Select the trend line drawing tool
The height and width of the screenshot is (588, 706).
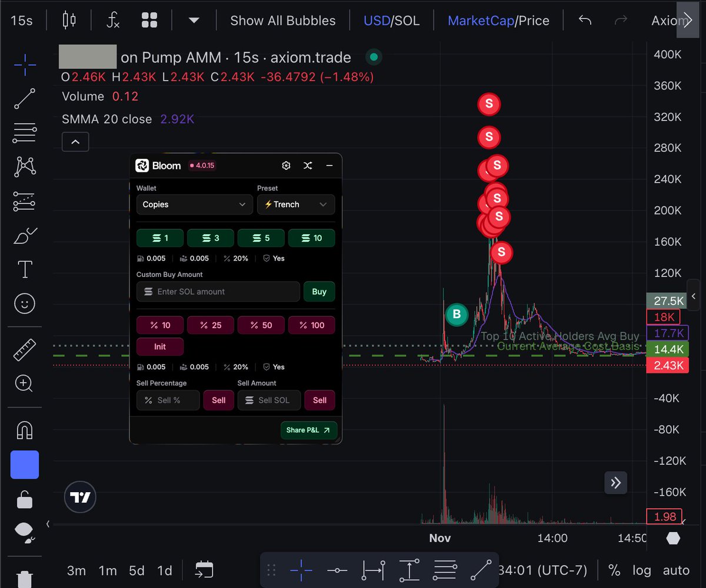pos(25,99)
